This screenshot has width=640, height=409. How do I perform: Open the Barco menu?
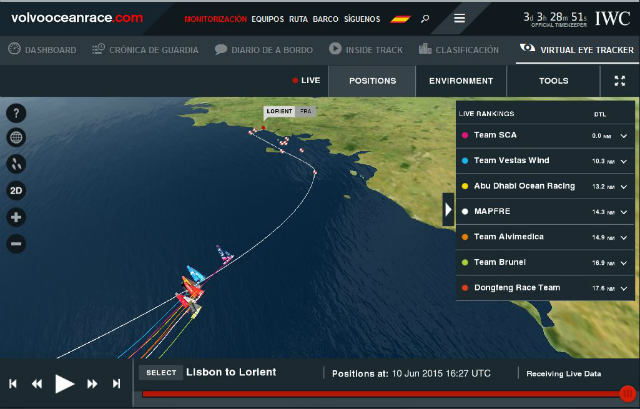[325, 19]
